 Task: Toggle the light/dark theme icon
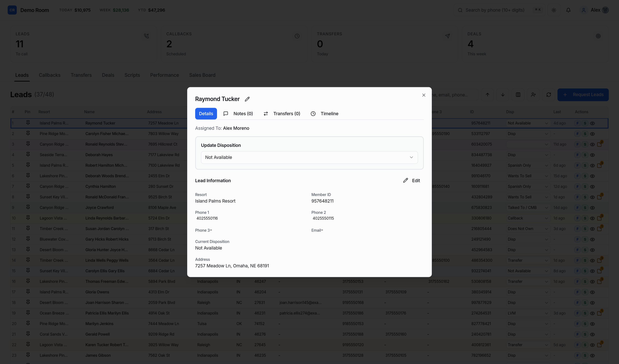point(554,10)
